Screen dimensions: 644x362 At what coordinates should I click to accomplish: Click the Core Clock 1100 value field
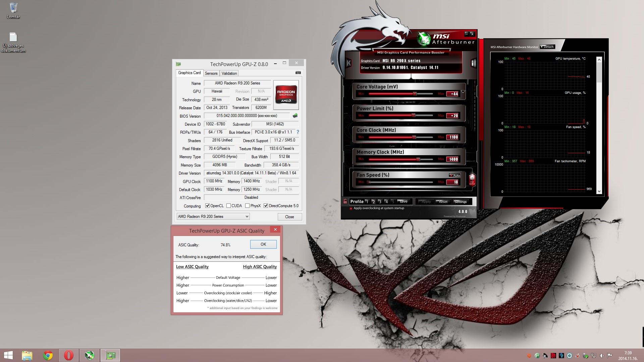coord(453,137)
